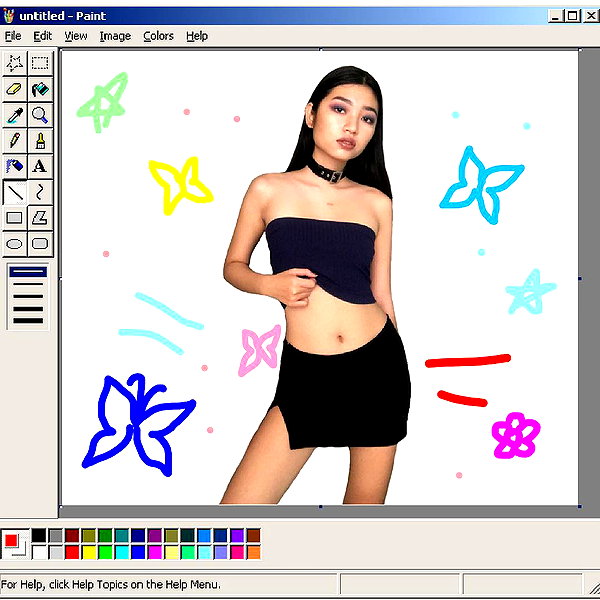Click the blue butterfly on the canvas

[139, 425]
